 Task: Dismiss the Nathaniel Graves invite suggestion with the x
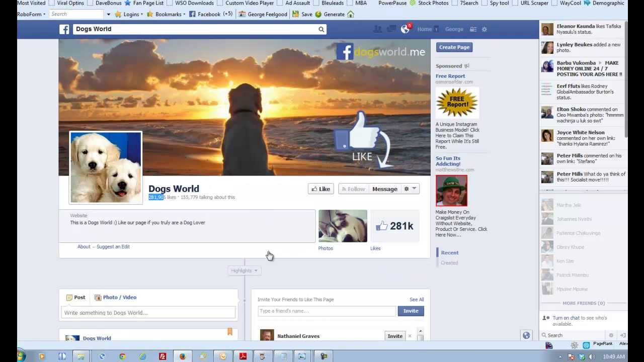coord(410,336)
